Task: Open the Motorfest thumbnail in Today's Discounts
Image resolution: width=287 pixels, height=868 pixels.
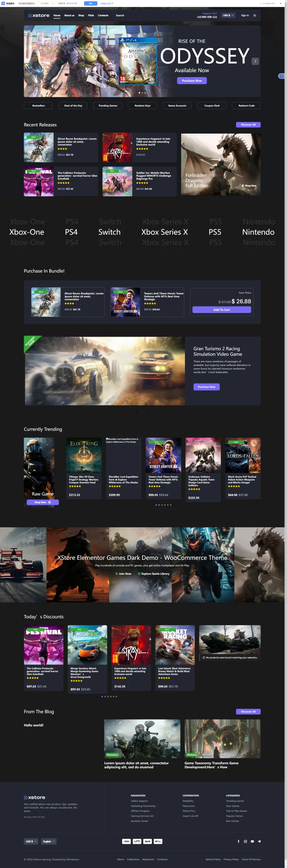Action: click(x=87, y=645)
